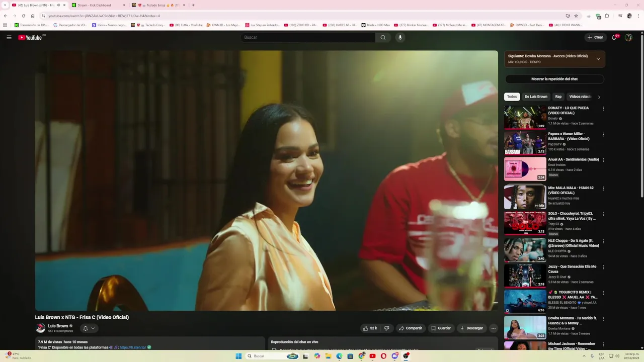Image resolution: width=644 pixels, height=362 pixels.
Task: Open Windows Start menu
Action: [238, 356]
